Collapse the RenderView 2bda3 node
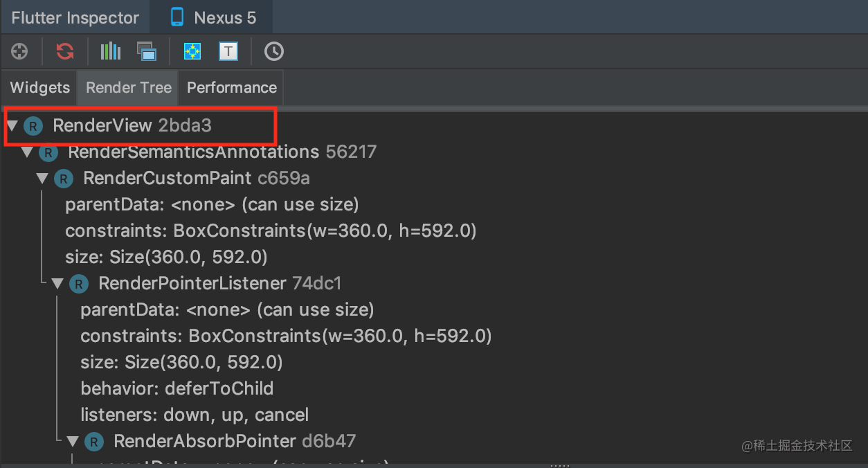The height and width of the screenshot is (468, 868). 12,126
